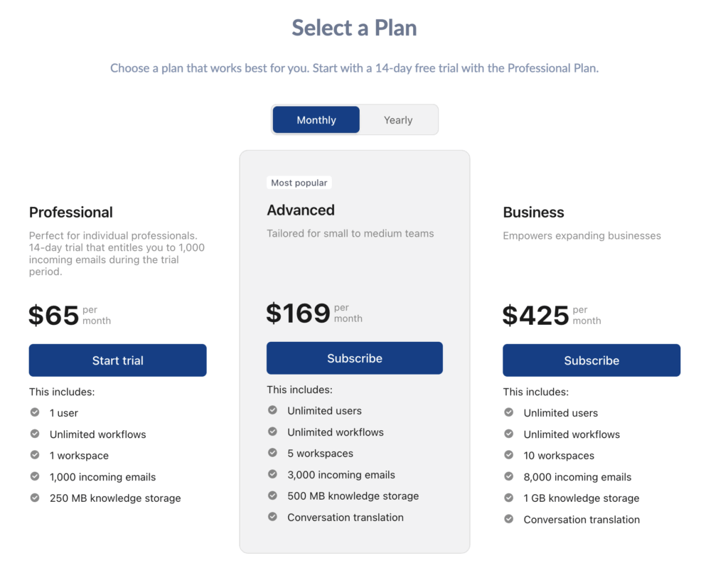Click the Professional plan heading
The height and width of the screenshot is (568, 728).
pos(70,213)
